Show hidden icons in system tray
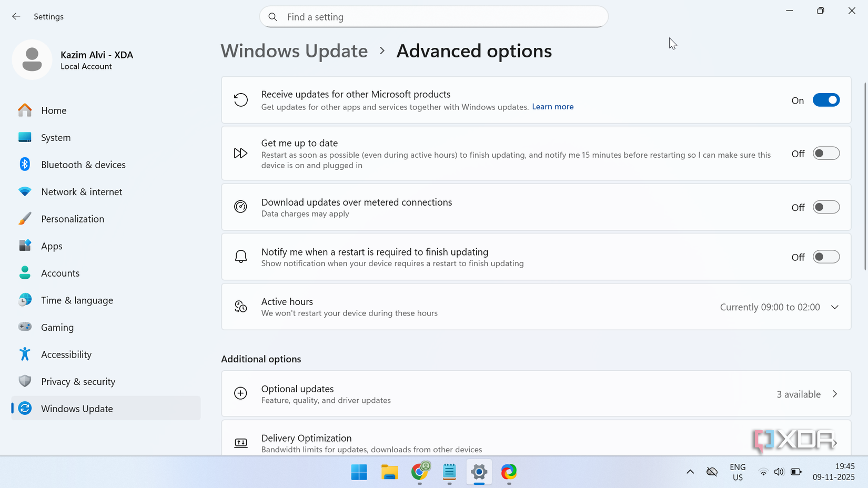868x488 pixels. (x=690, y=472)
